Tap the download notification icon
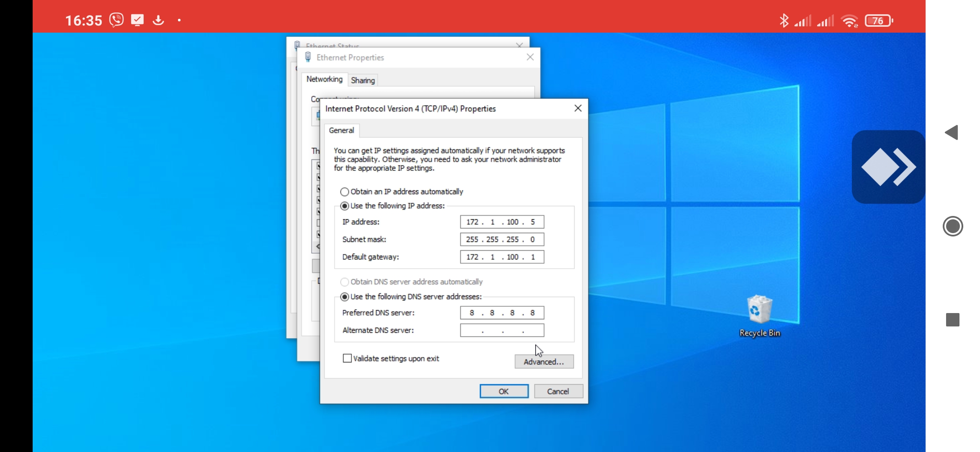The height and width of the screenshot is (452, 980). tap(158, 20)
